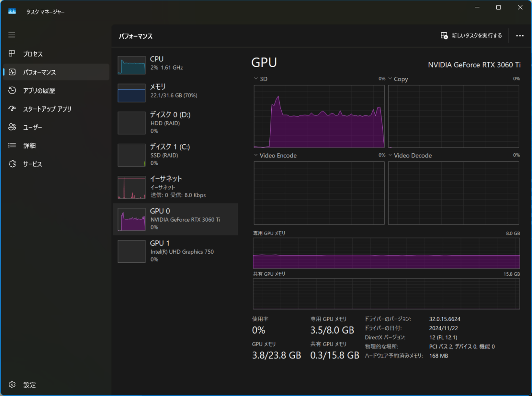Viewport: 532px width, 396px height.
Task: Expand the Video Decode graph dropdown
Action: point(390,155)
